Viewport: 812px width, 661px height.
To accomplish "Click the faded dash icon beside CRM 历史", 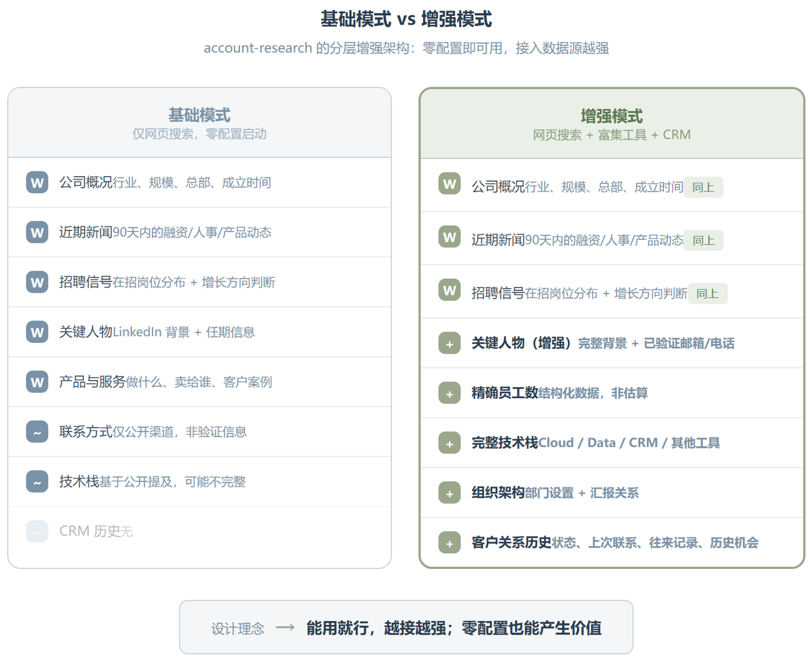I will [x=37, y=531].
